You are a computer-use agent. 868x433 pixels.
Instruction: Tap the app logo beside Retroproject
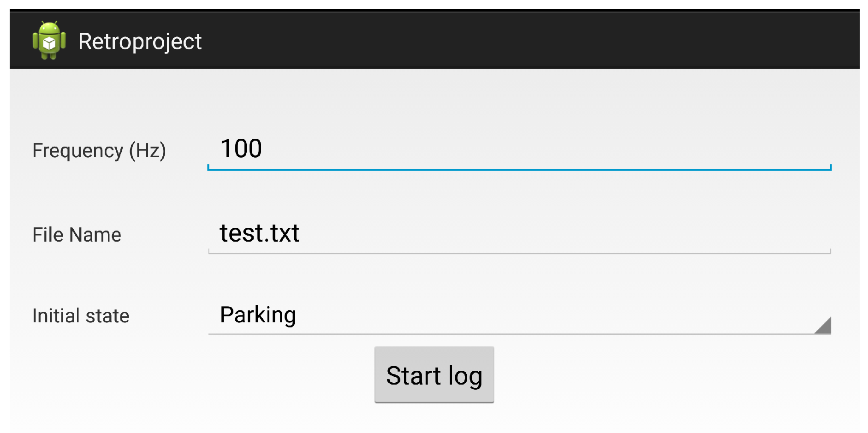pyautogui.click(x=49, y=41)
